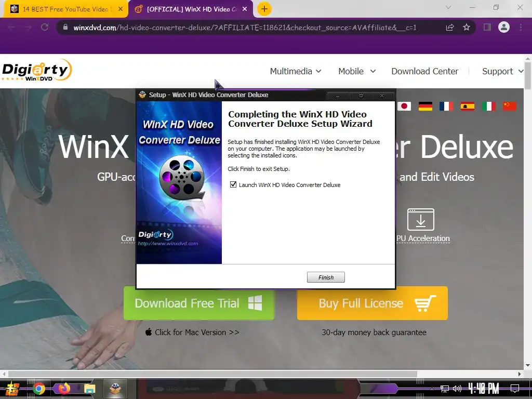Switch to 14 BEST Free YouTube Video tab
This screenshot has width=532, height=399.
pos(65,9)
